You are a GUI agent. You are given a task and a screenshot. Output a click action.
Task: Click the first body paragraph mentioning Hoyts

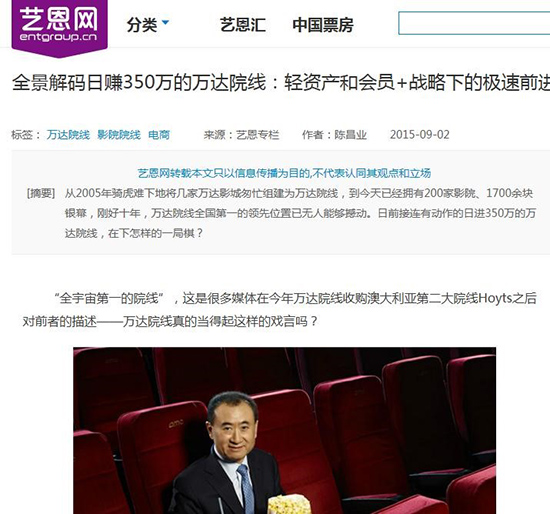click(280, 309)
